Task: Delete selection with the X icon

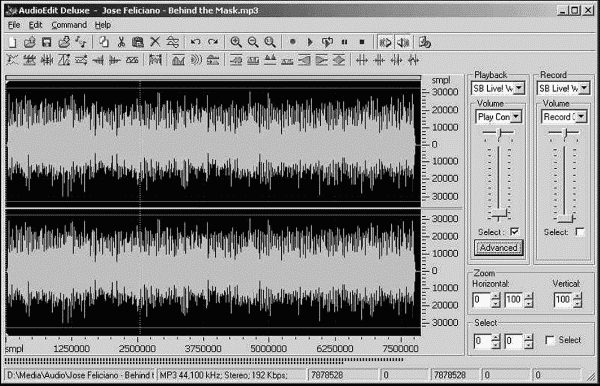Action: coord(155,42)
